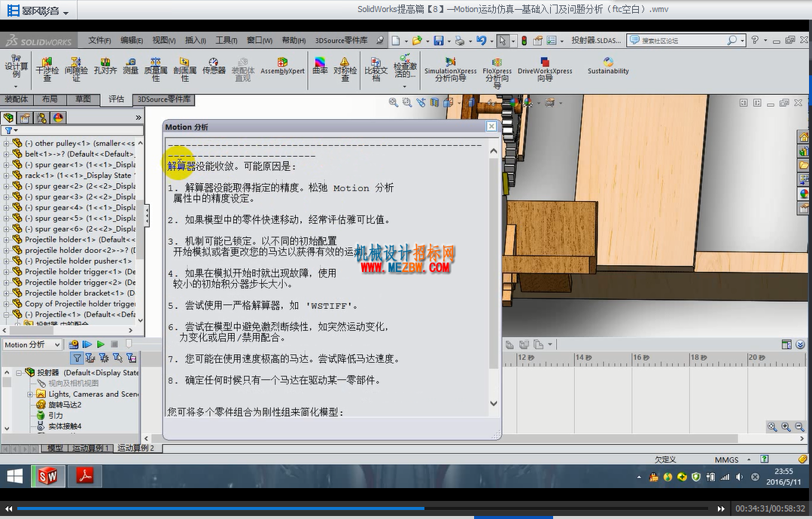Screen dimensions: 812x519
Task: Select 实体接触4 in motion tree
Action: [x=65, y=426]
